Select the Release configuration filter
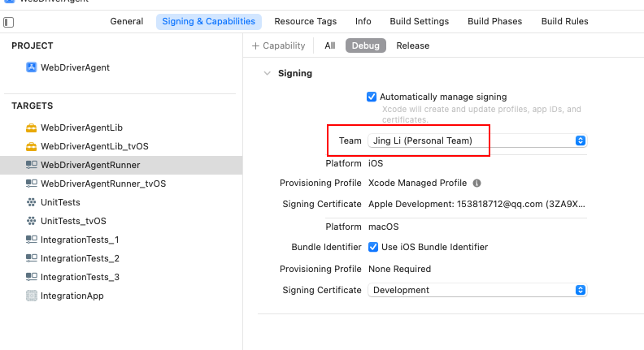Viewport: 644px width, 350px height. (x=412, y=46)
